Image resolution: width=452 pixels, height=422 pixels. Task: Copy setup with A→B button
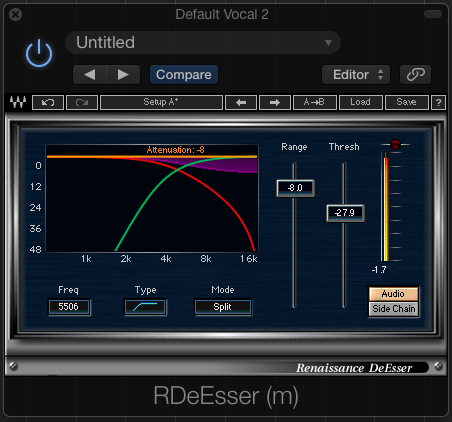pyautogui.click(x=315, y=102)
